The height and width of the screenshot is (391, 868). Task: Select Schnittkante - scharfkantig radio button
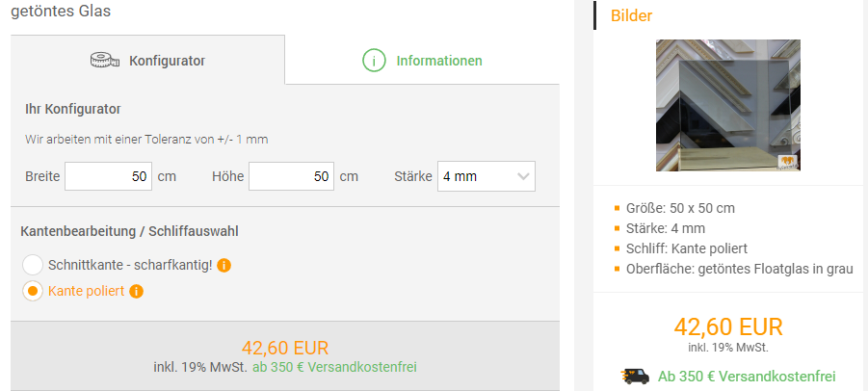tap(33, 265)
